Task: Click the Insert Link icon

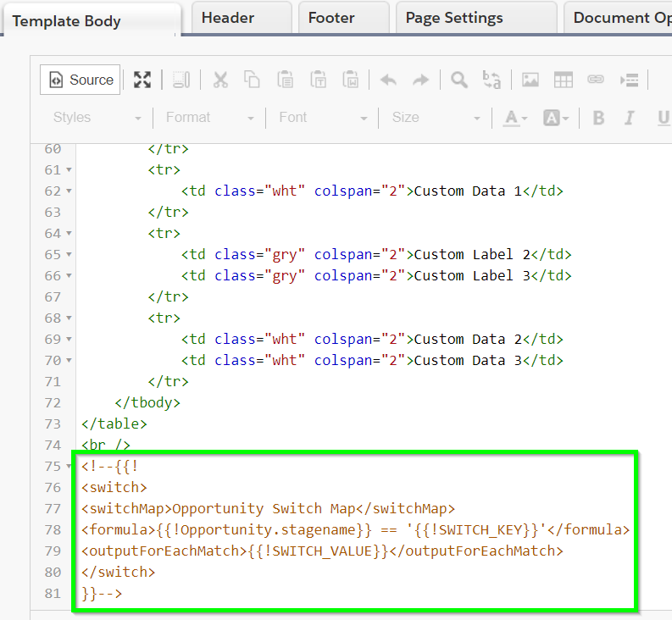Action: coord(596,80)
